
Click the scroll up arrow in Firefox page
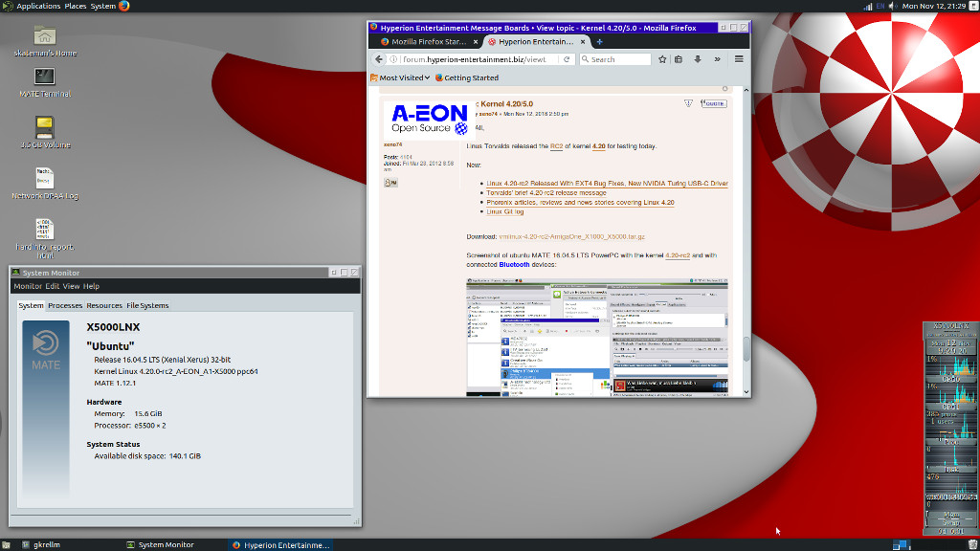(x=746, y=91)
